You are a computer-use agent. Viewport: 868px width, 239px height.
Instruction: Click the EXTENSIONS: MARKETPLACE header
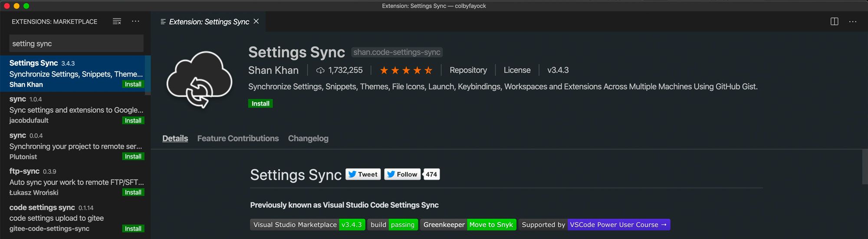pyautogui.click(x=54, y=21)
